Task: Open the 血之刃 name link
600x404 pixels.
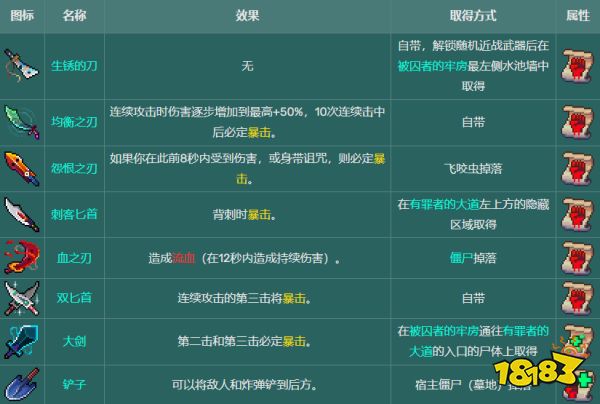Action: click(74, 258)
